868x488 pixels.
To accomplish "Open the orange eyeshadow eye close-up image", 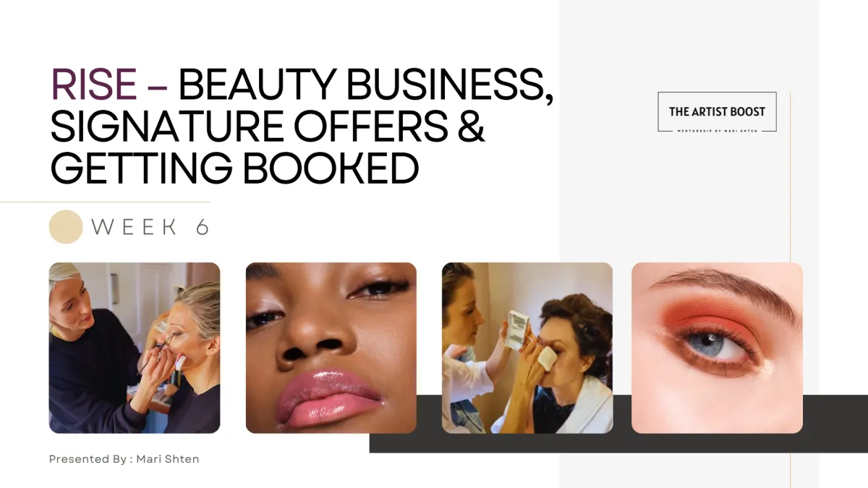I will [717, 348].
